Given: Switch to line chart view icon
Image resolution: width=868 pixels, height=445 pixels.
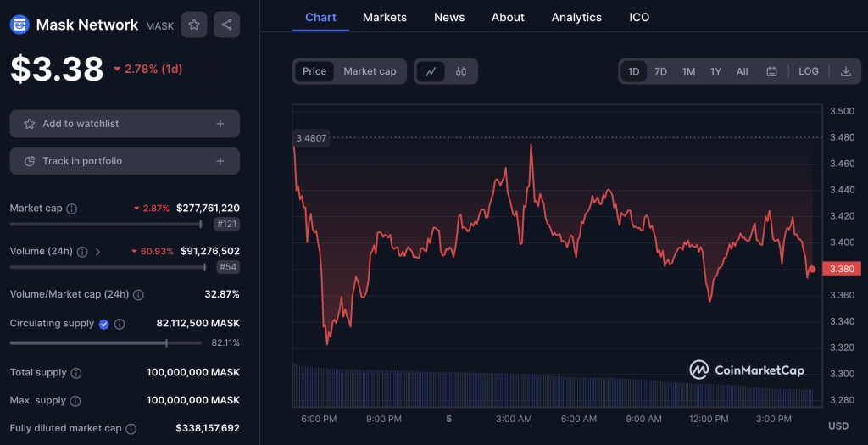Looking at the screenshot, I should click(431, 71).
